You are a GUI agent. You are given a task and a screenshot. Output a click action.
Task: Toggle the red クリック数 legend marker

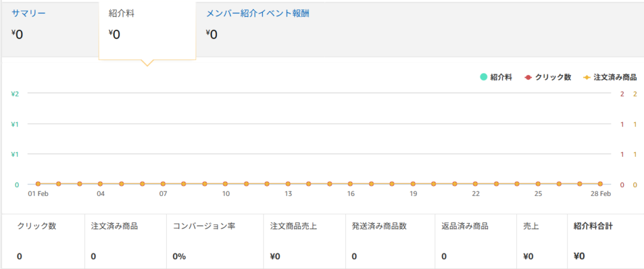(x=528, y=77)
